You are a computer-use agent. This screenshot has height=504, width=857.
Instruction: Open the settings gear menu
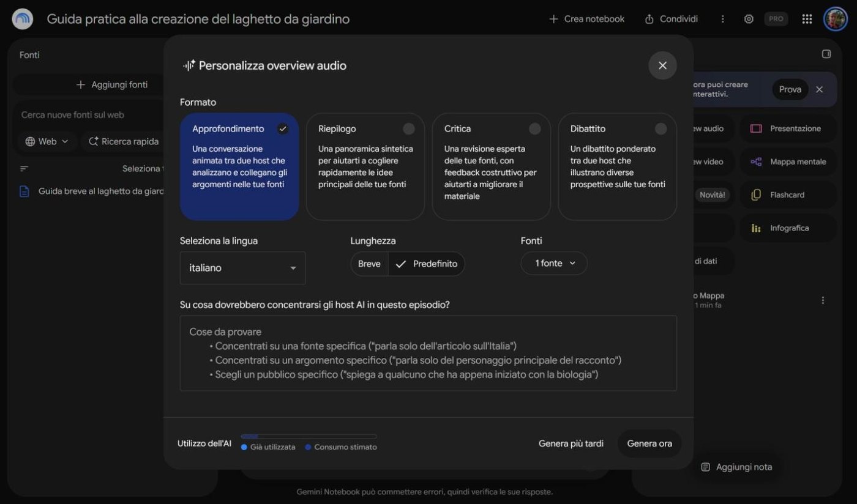(749, 19)
